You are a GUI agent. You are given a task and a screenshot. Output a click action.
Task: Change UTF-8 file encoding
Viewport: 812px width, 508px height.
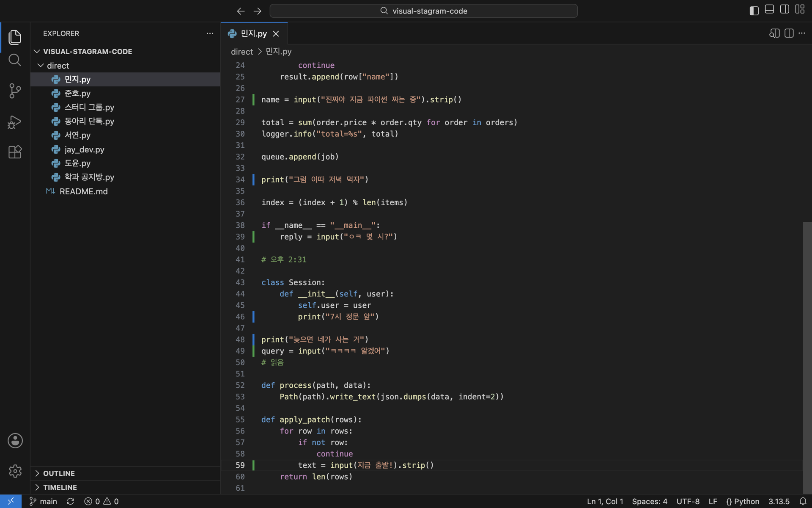tap(688, 501)
